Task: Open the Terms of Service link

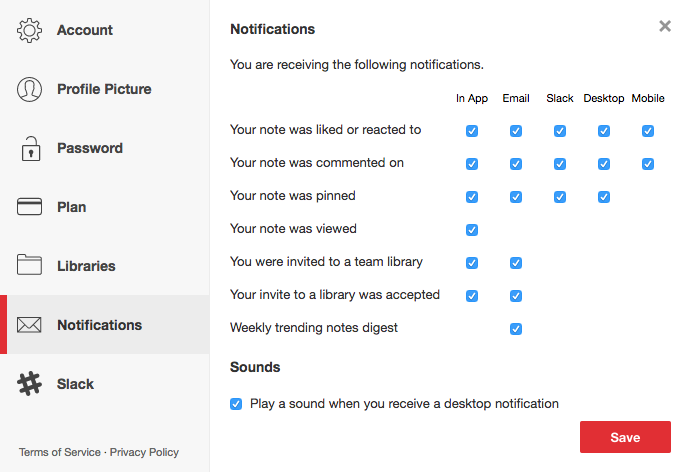Action: [x=60, y=452]
